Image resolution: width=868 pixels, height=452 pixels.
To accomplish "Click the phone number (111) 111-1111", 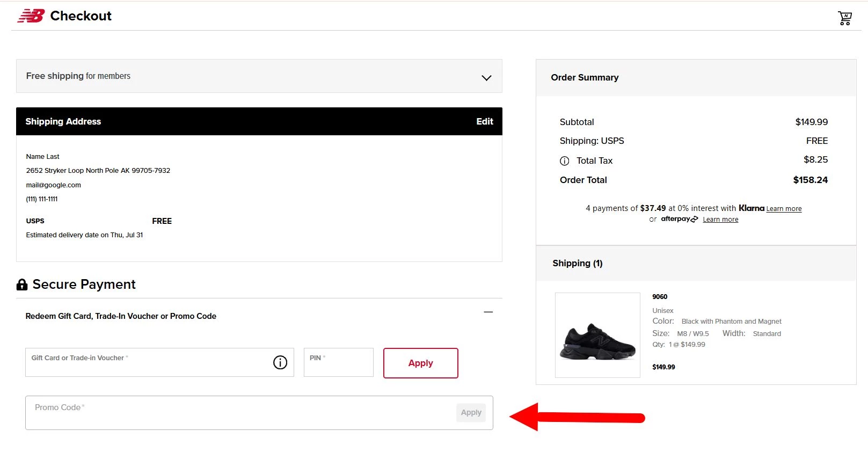I will [x=42, y=199].
